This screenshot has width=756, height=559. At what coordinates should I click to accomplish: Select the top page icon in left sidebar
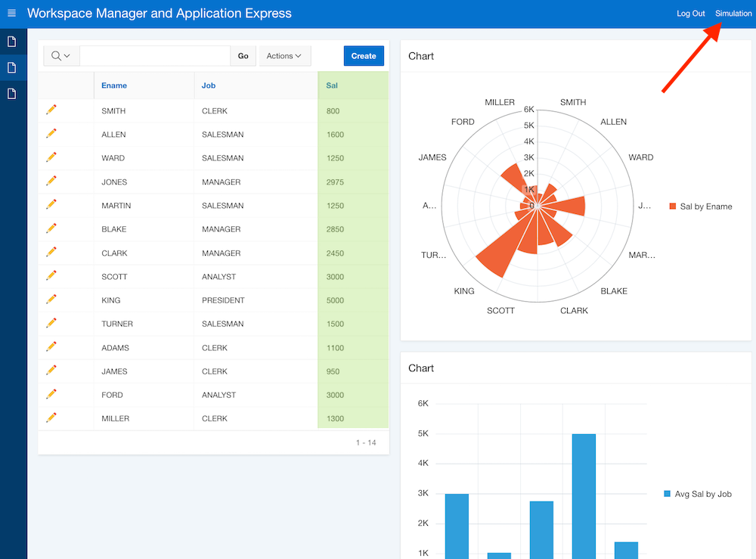pos(11,41)
